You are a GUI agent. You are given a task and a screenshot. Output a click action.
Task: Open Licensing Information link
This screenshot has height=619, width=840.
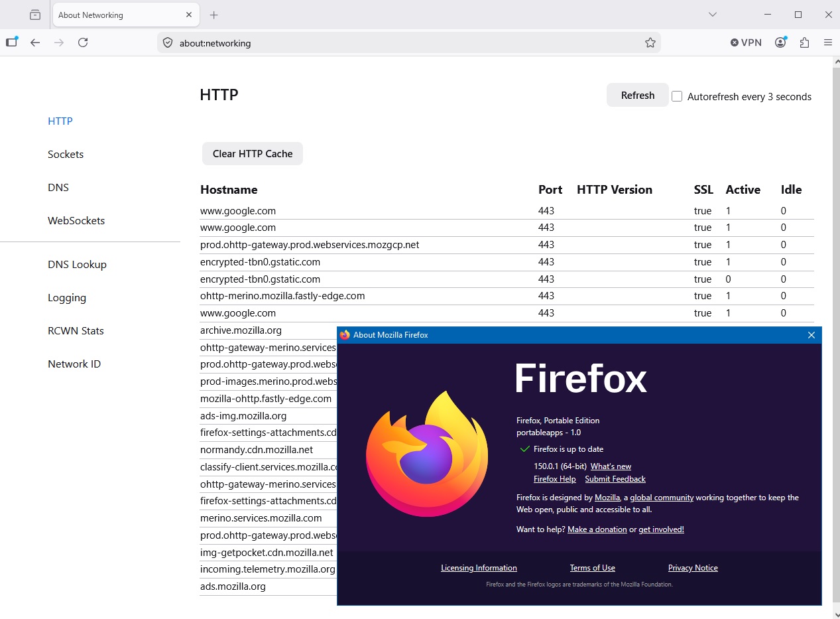pyautogui.click(x=479, y=568)
